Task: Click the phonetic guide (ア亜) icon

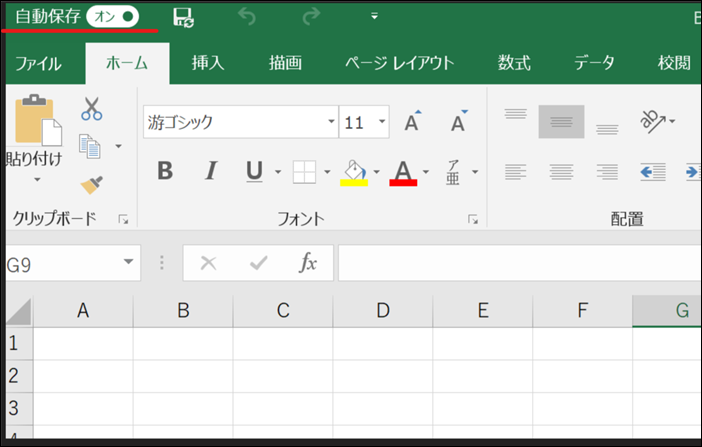Action: pyautogui.click(x=453, y=172)
